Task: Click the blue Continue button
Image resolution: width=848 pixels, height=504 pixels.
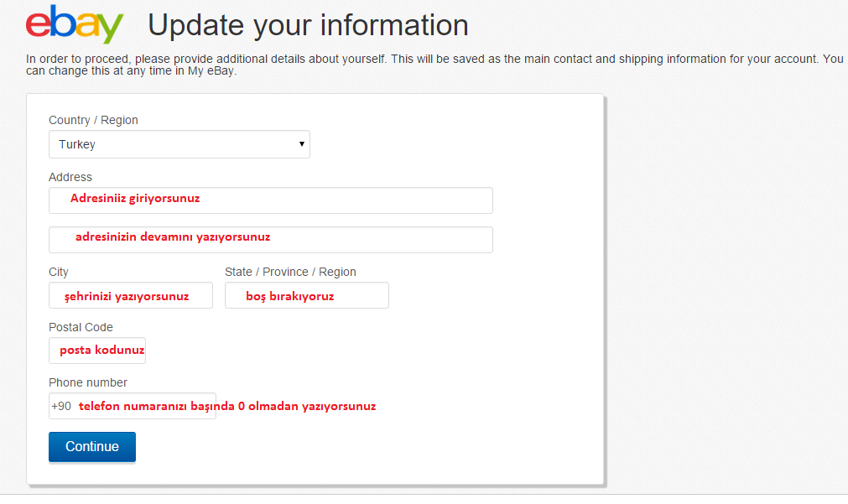Action: pyautogui.click(x=92, y=447)
